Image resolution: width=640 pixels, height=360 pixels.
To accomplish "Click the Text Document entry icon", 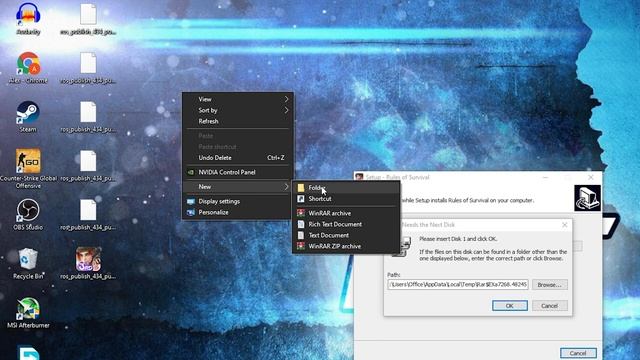I will (301, 235).
